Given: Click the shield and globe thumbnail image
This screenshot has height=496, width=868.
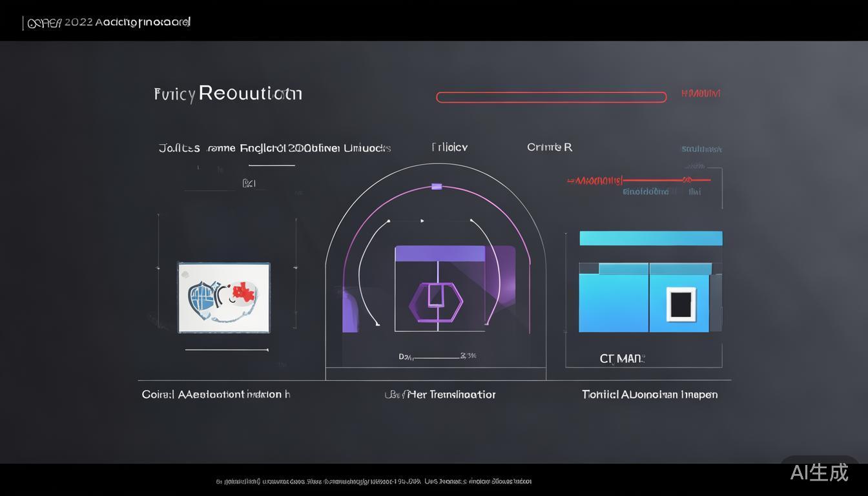Looking at the screenshot, I should click(223, 297).
